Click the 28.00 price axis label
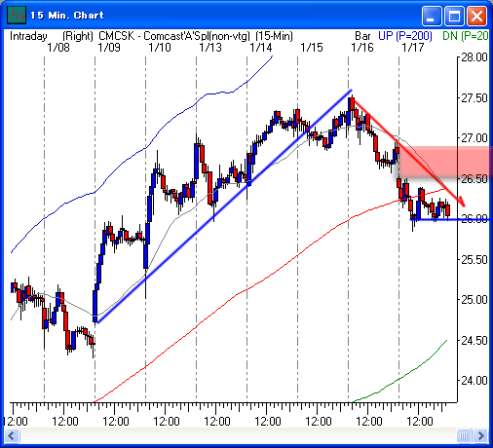493x448 pixels. coord(474,57)
